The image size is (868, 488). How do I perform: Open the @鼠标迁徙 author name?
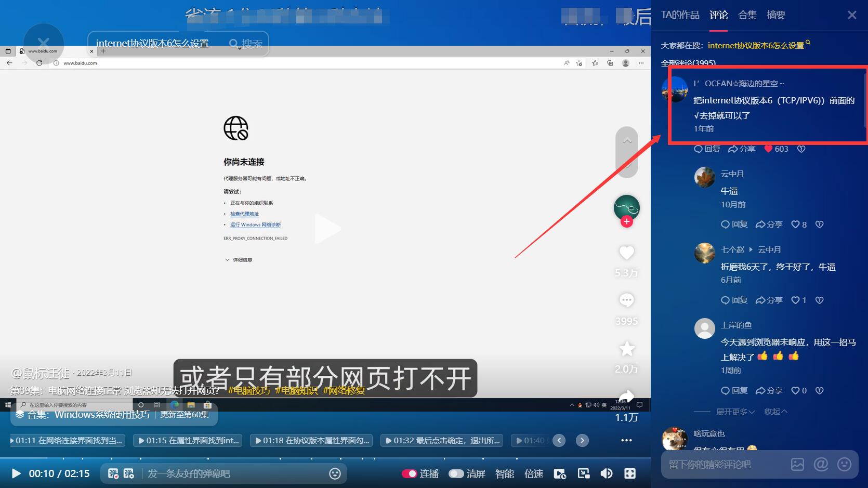(40, 373)
